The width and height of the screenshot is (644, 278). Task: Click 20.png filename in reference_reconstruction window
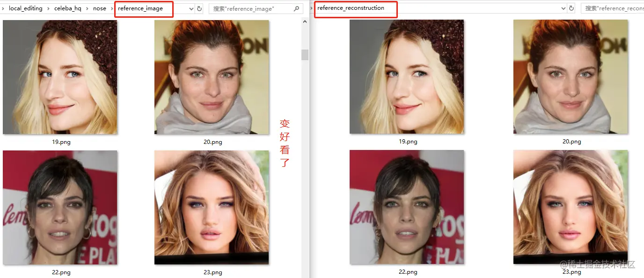pyautogui.click(x=572, y=142)
